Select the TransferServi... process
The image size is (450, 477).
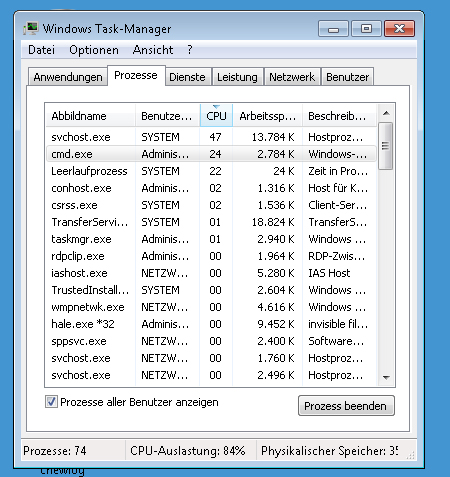click(x=211, y=222)
